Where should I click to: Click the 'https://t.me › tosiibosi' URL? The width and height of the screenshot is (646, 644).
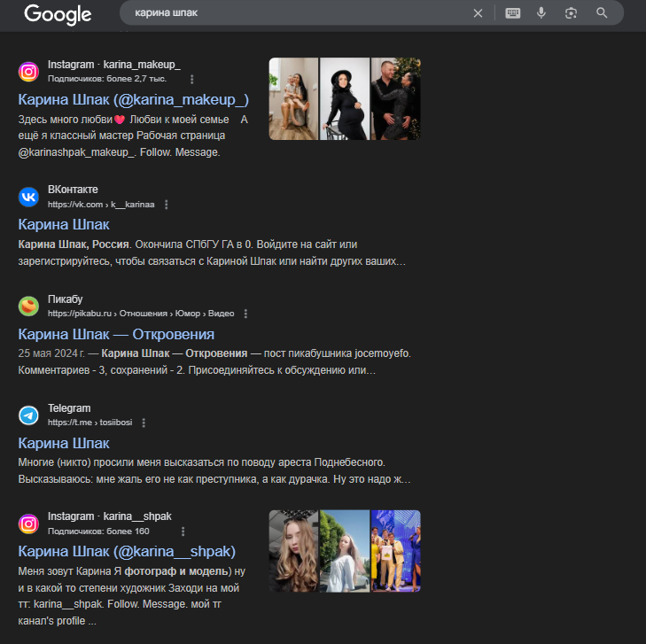(x=90, y=423)
